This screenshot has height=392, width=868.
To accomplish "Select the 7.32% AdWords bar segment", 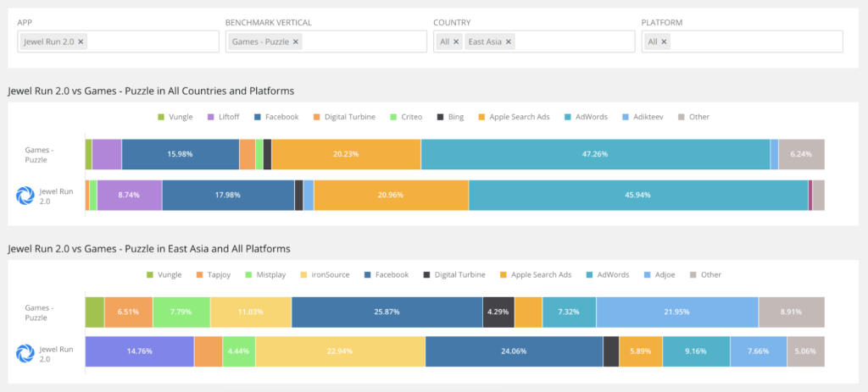I will 569,312.
